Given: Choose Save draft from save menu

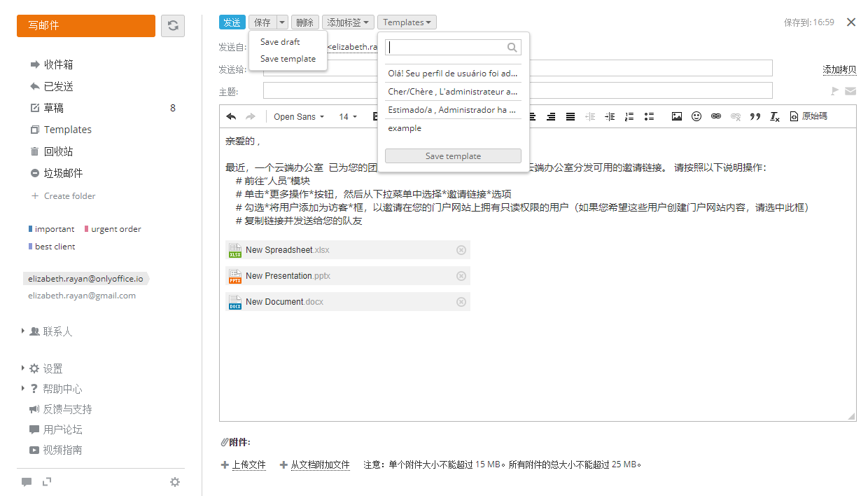Looking at the screenshot, I should pos(280,42).
